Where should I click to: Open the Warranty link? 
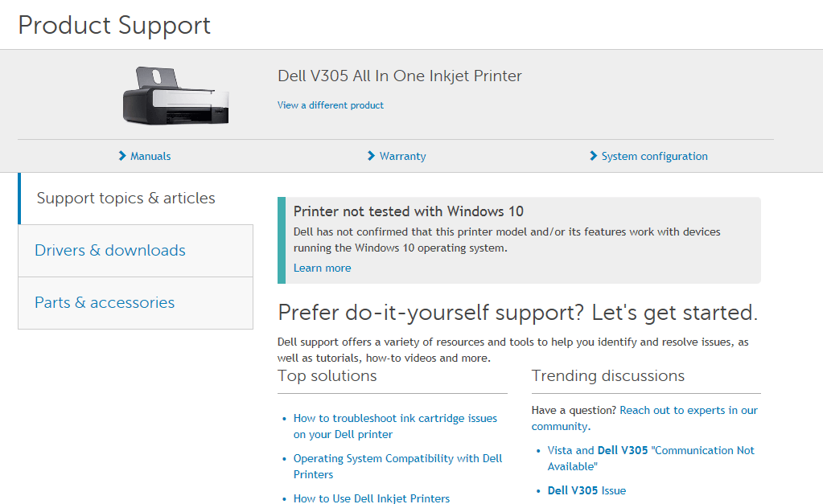[403, 156]
